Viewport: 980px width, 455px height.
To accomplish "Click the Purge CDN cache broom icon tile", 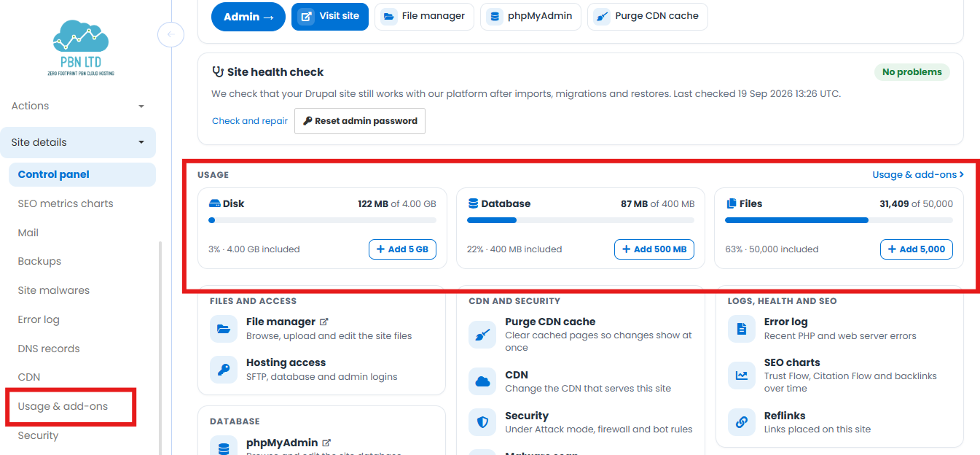I will (x=482, y=335).
